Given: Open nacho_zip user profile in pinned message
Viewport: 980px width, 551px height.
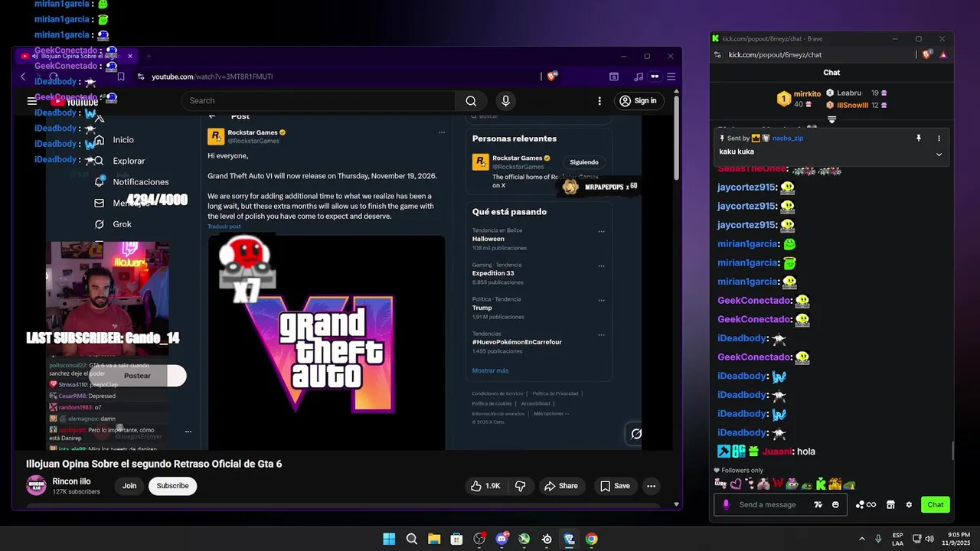Looking at the screenshot, I should click(787, 139).
